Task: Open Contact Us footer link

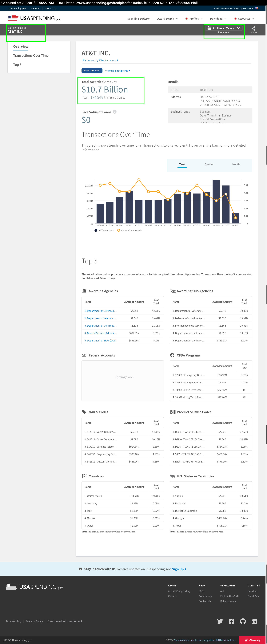Action: pyautogui.click(x=205, y=601)
